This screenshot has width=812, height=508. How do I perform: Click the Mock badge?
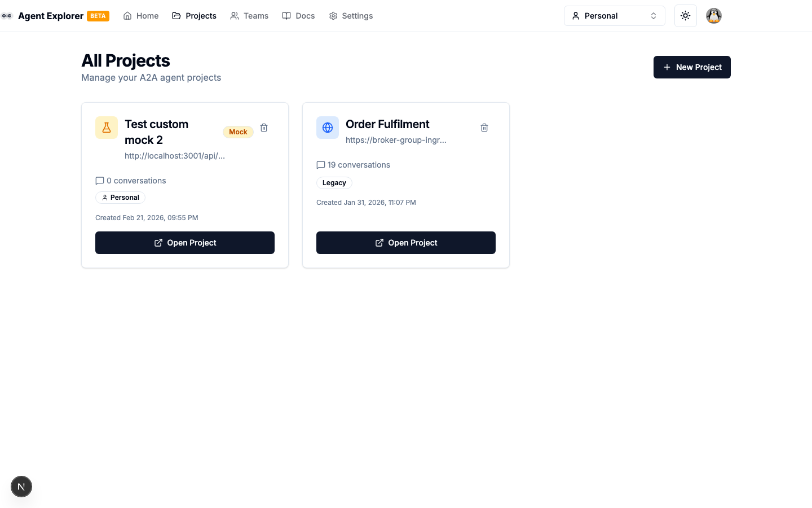(x=238, y=132)
